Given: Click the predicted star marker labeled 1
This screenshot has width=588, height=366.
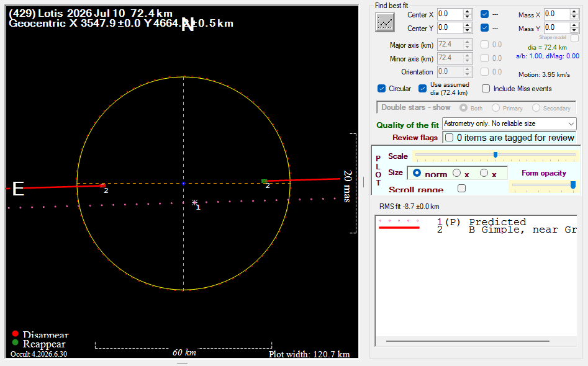Looking at the screenshot, I should [194, 203].
